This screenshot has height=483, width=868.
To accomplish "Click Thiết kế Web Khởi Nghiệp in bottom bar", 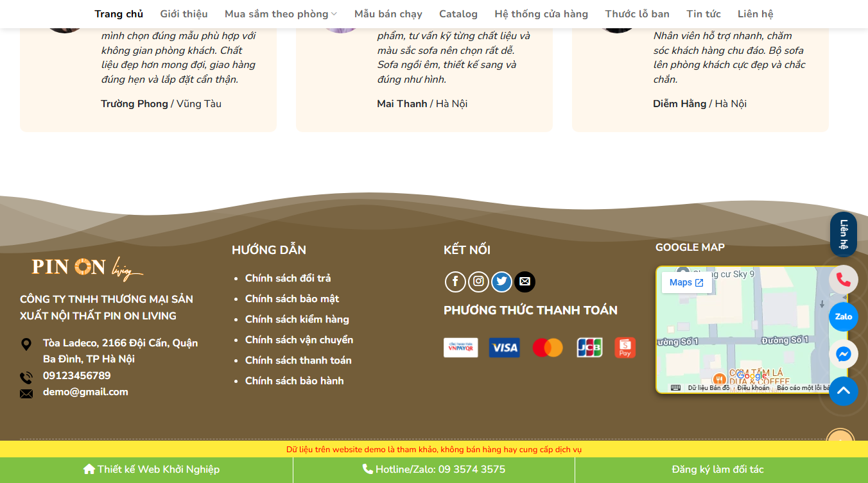I will coord(152,470).
